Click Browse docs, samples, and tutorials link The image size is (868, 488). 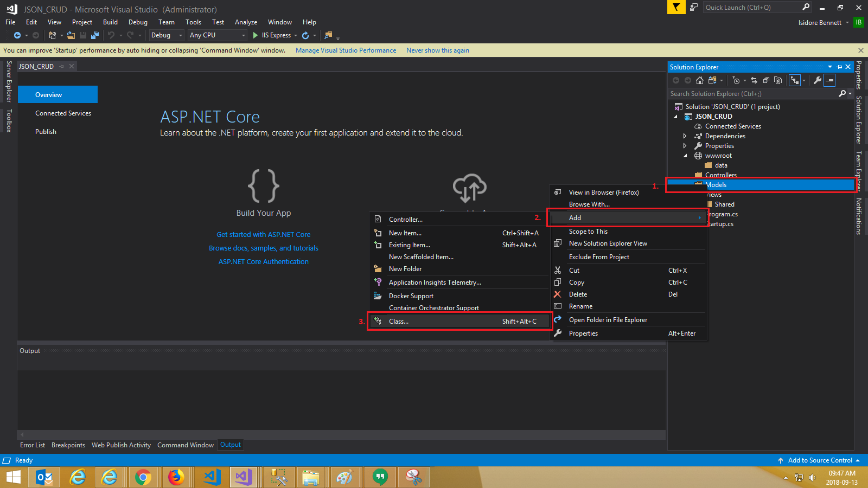(x=264, y=248)
